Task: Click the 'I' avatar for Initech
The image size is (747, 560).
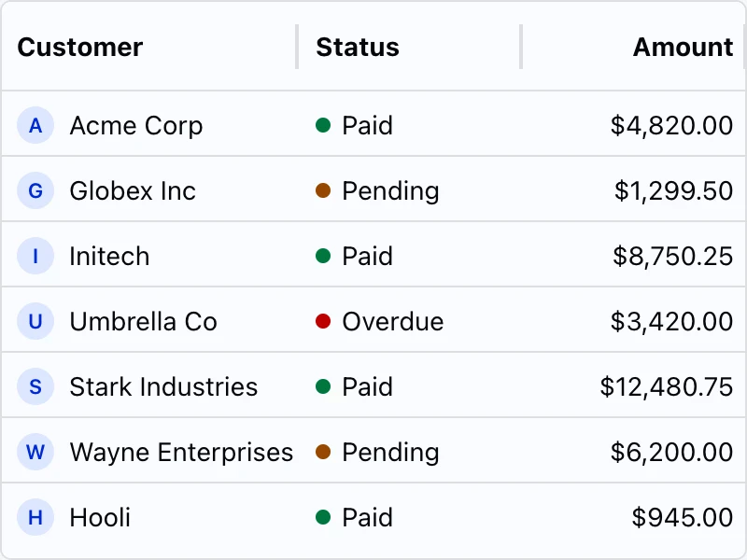Action: point(35,256)
